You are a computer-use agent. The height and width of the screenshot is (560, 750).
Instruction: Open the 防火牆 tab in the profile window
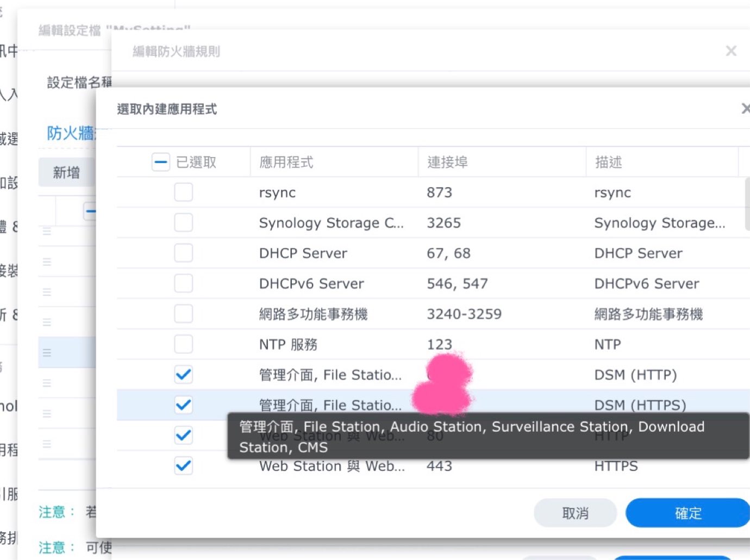click(x=71, y=133)
